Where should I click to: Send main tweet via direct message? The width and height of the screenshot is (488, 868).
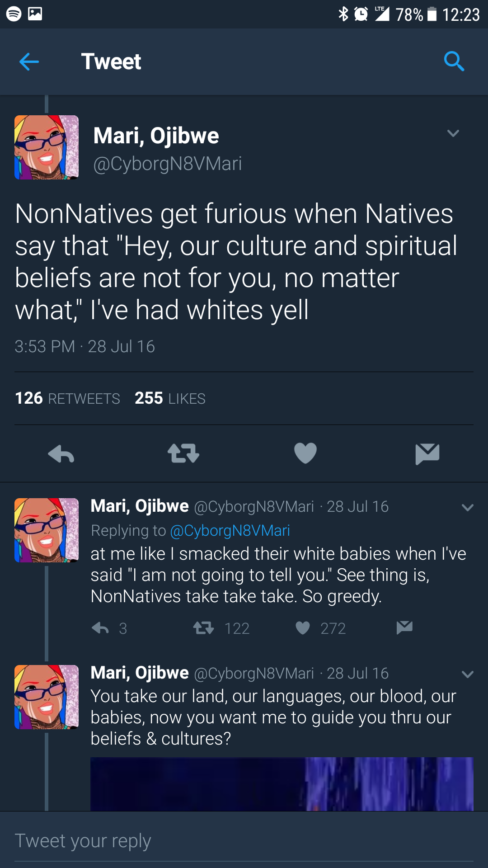[x=427, y=453]
